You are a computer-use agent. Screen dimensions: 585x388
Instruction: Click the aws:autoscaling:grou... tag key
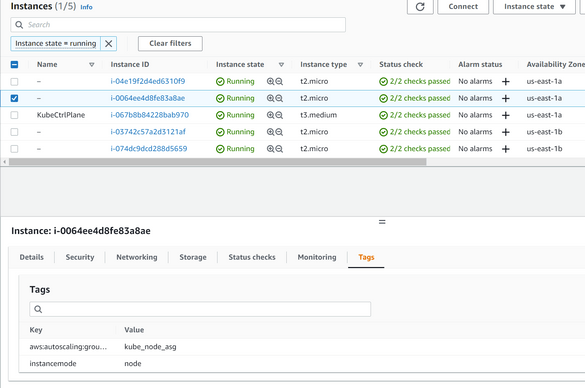coord(68,347)
